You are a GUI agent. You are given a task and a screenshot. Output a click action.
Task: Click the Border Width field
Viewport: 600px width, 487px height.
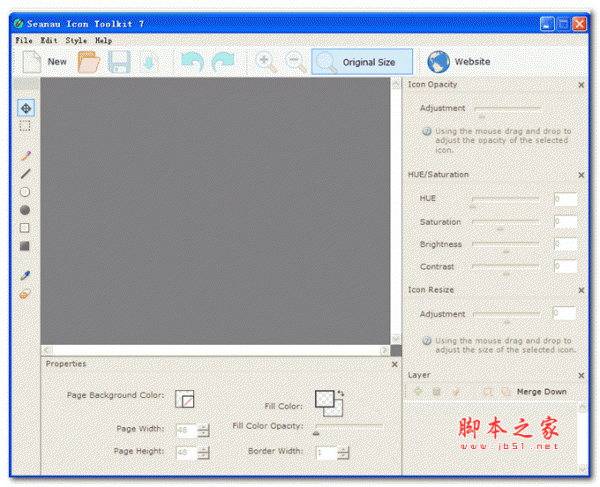(x=326, y=453)
